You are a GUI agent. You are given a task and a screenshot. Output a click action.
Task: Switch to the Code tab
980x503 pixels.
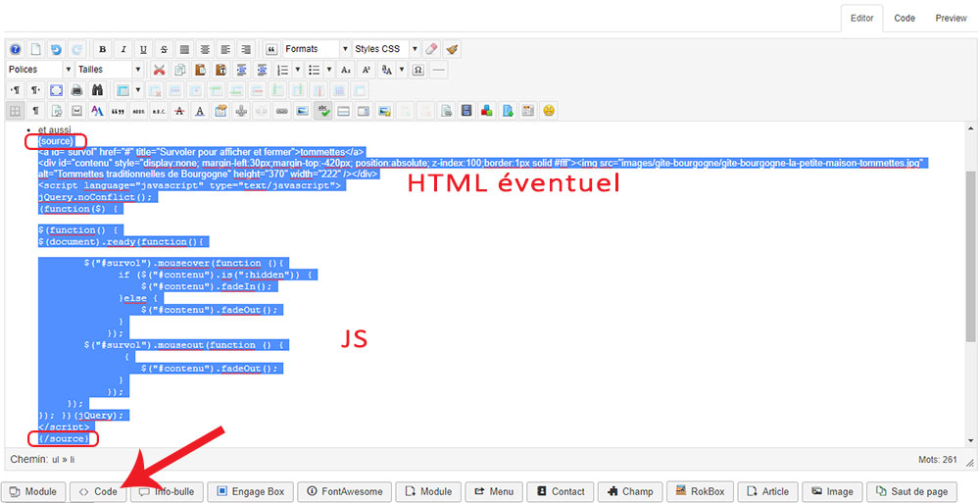pos(905,19)
